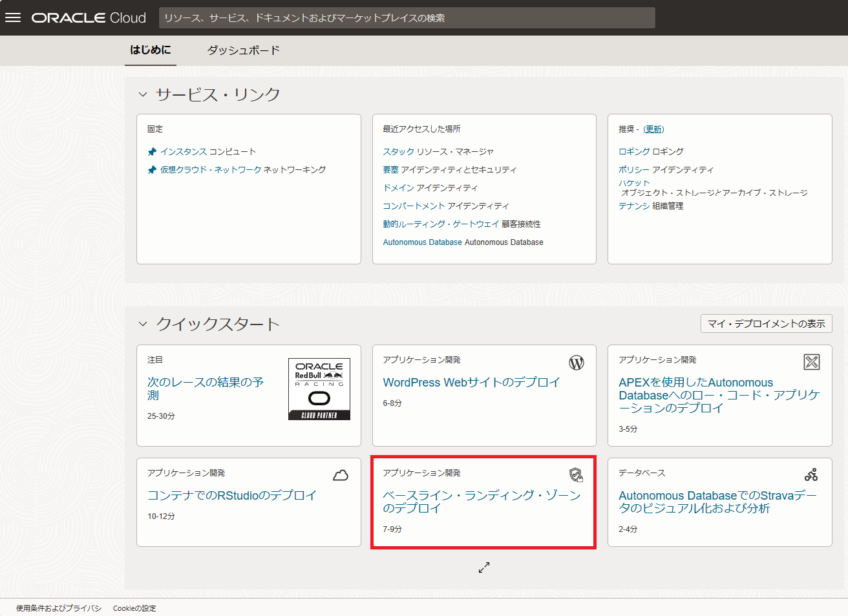This screenshot has width=848, height=616.
Task: Click the 2-4分 duration text
Action: point(628,529)
